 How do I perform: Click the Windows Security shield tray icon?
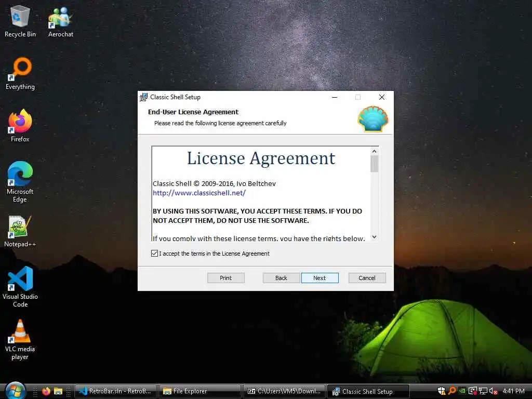[x=442, y=391]
